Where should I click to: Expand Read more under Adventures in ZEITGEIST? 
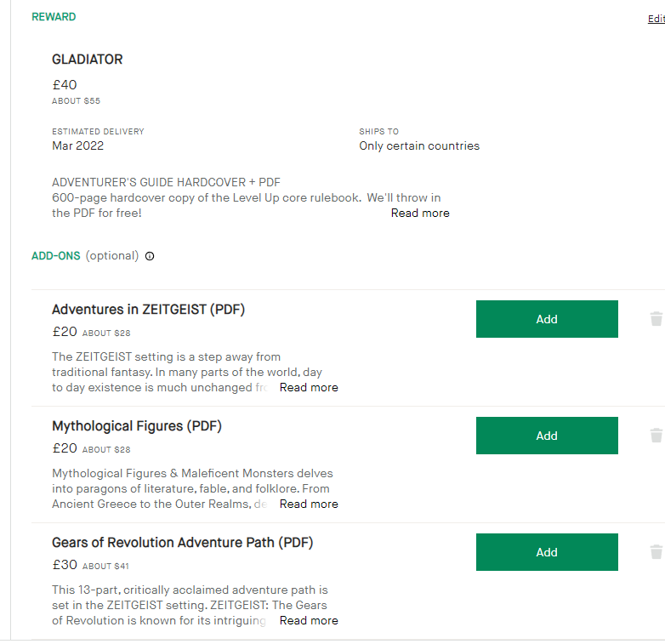[x=309, y=387]
